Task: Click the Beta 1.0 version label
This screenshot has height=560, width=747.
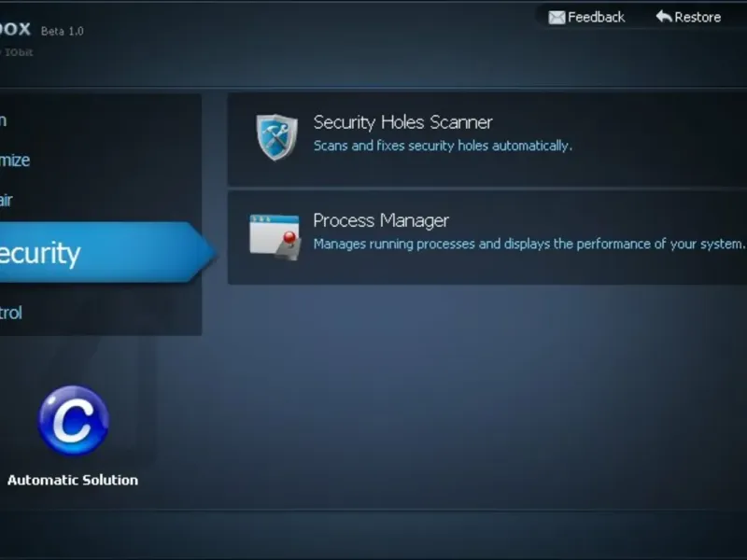Action: click(x=62, y=32)
